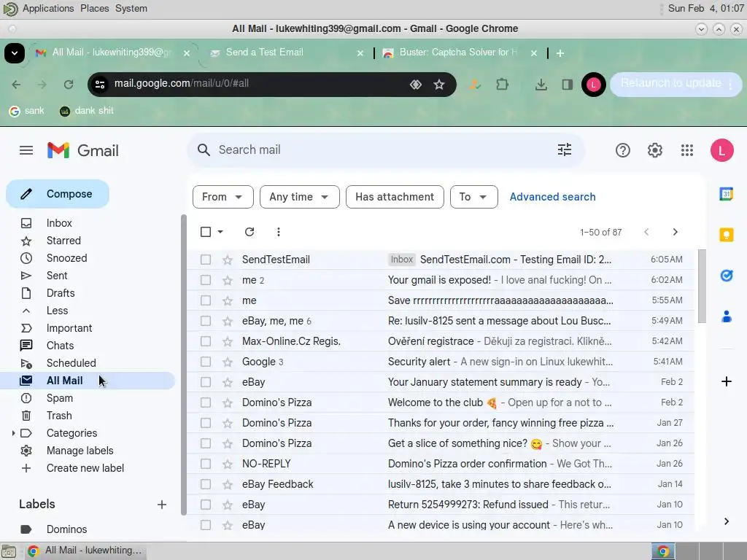
Task: Click the Compose button
Action: point(58,194)
